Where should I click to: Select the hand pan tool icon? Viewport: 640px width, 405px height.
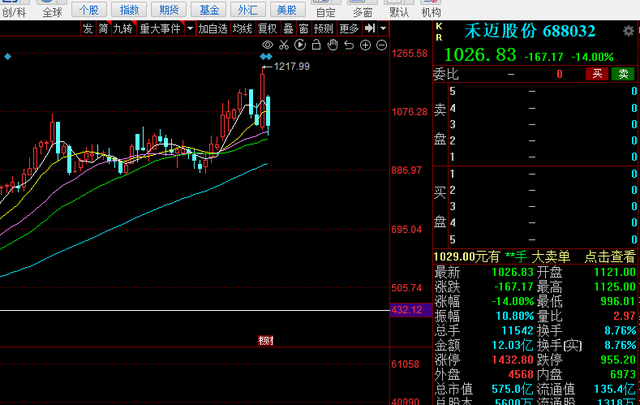click(x=331, y=46)
